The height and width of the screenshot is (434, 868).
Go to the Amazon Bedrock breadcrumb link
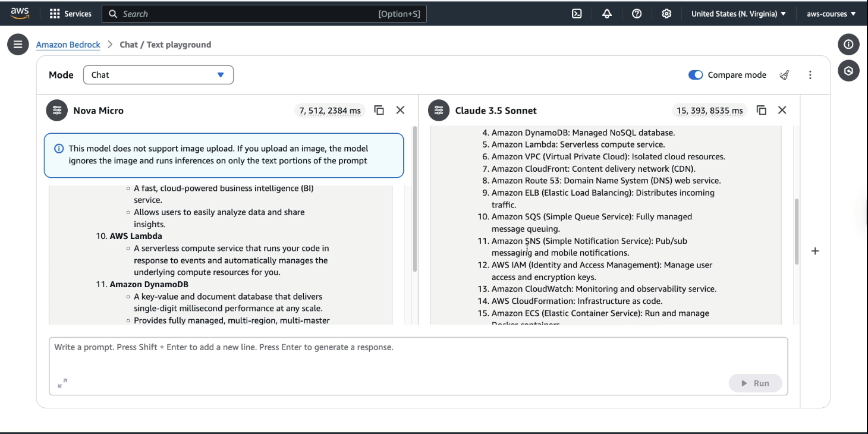coord(68,45)
